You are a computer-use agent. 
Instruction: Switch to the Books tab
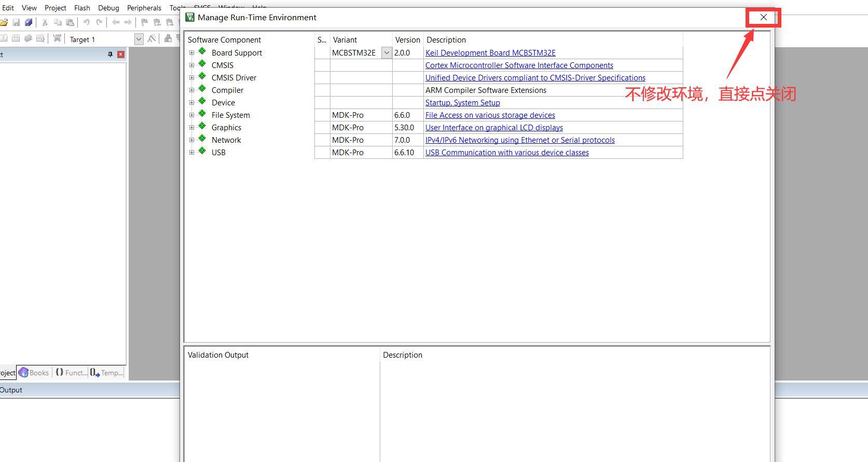tap(34, 373)
